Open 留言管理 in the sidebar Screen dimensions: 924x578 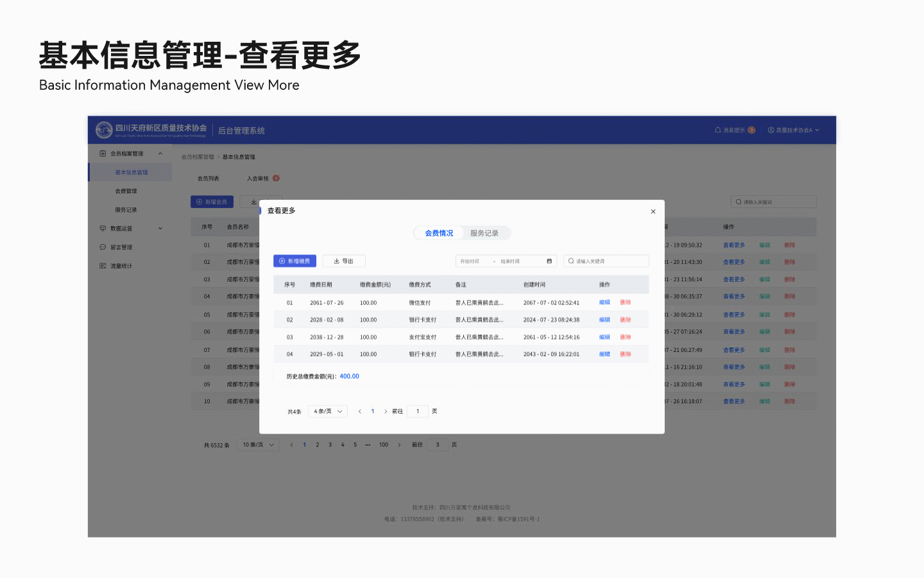121,247
